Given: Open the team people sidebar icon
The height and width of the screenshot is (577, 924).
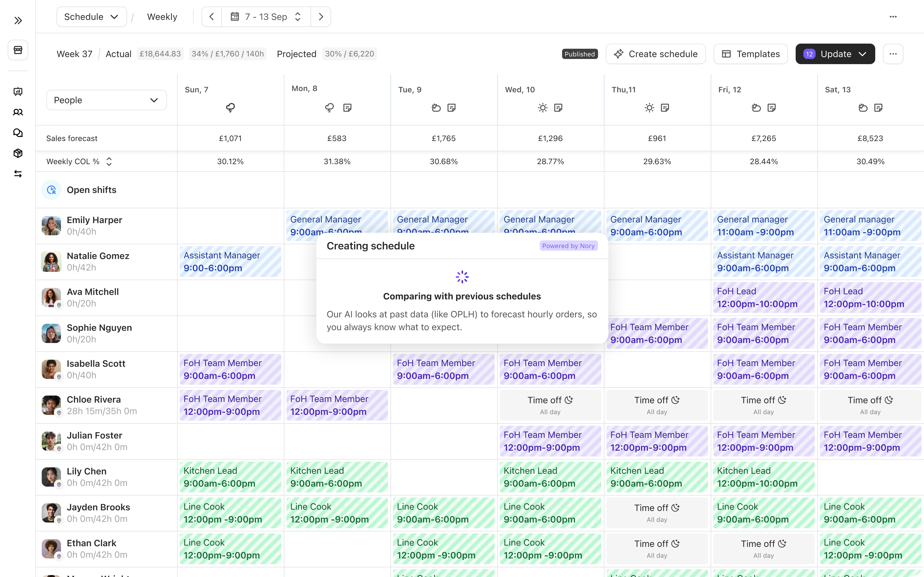Looking at the screenshot, I should click(18, 112).
